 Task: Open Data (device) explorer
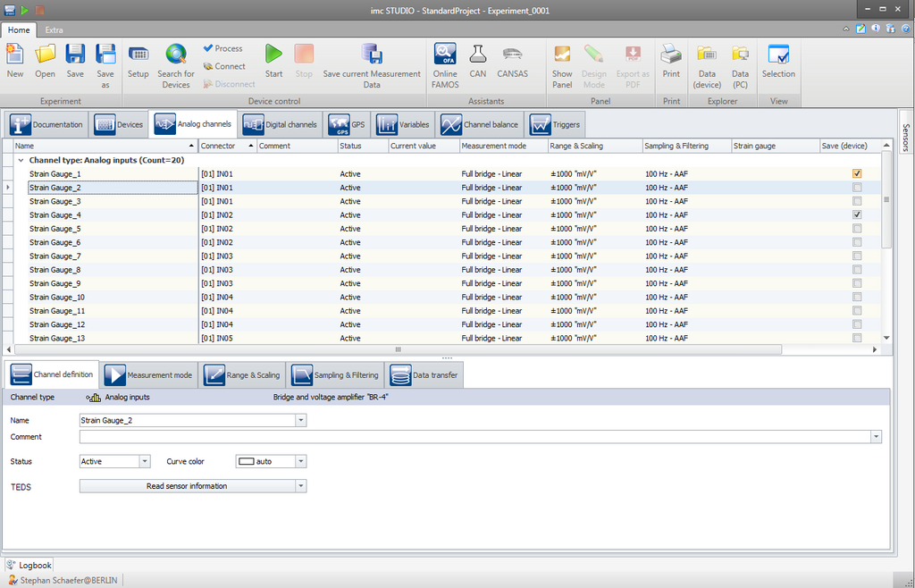point(707,55)
